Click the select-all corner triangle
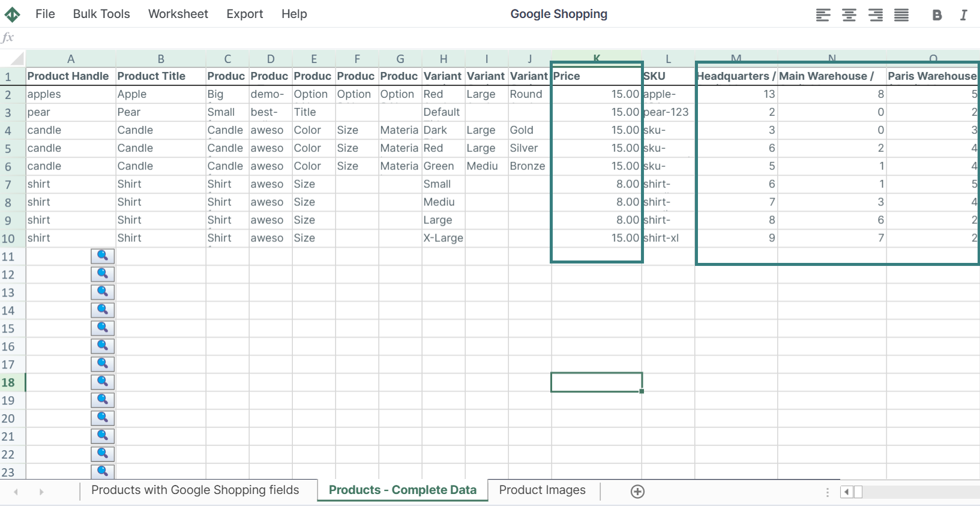This screenshot has height=506, width=980. 17,59
